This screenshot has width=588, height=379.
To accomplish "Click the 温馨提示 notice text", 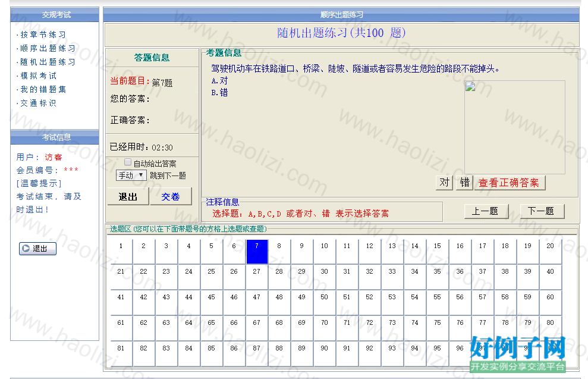I will click(x=39, y=183).
